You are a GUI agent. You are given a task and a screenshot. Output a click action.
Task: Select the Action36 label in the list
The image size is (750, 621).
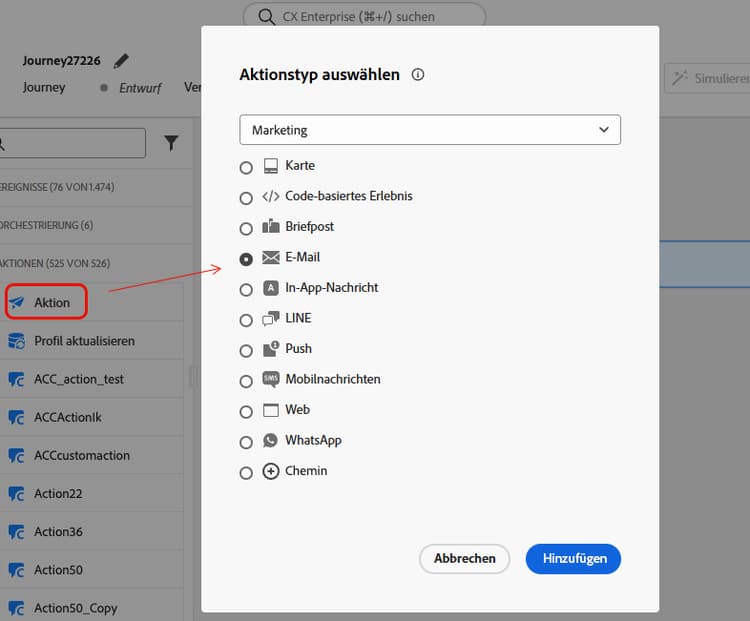pyautogui.click(x=58, y=532)
